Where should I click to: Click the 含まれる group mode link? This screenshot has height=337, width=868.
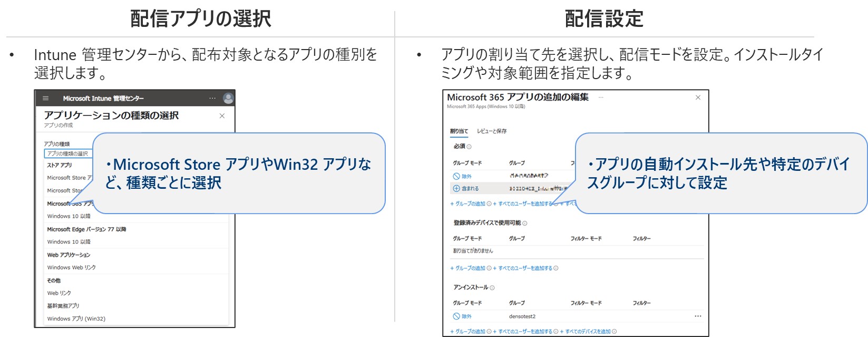coord(470,188)
